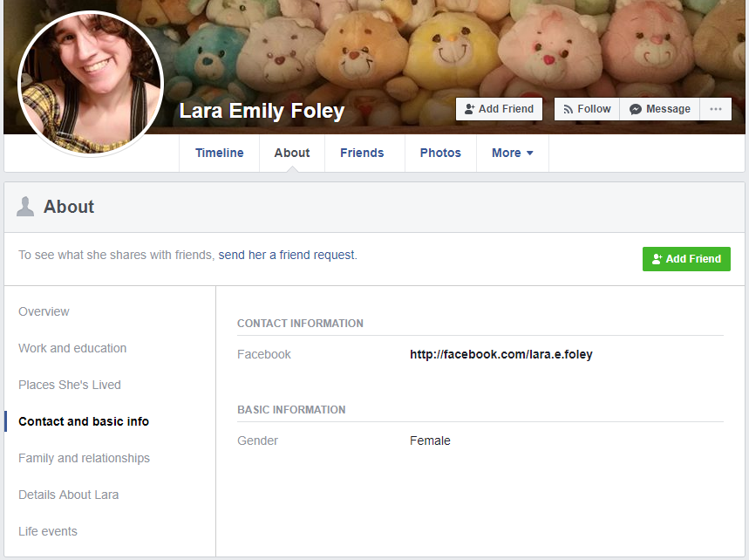Click the green Add Friend button
Screen dimensions: 749x560
point(686,259)
